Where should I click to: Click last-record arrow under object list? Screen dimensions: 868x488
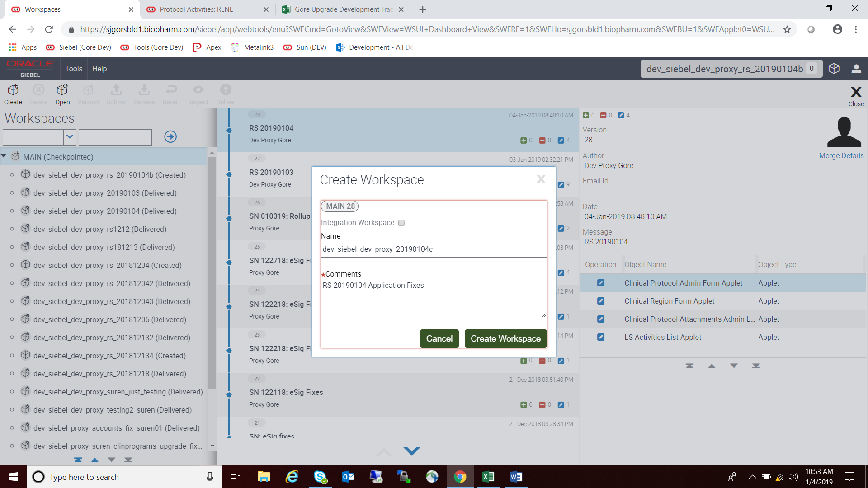point(756,366)
